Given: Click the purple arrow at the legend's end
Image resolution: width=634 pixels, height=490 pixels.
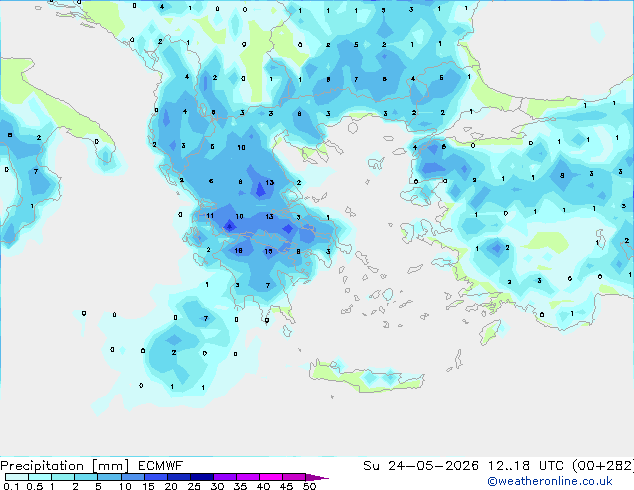Looking at the screenshot, I should [x=317, y=477].
